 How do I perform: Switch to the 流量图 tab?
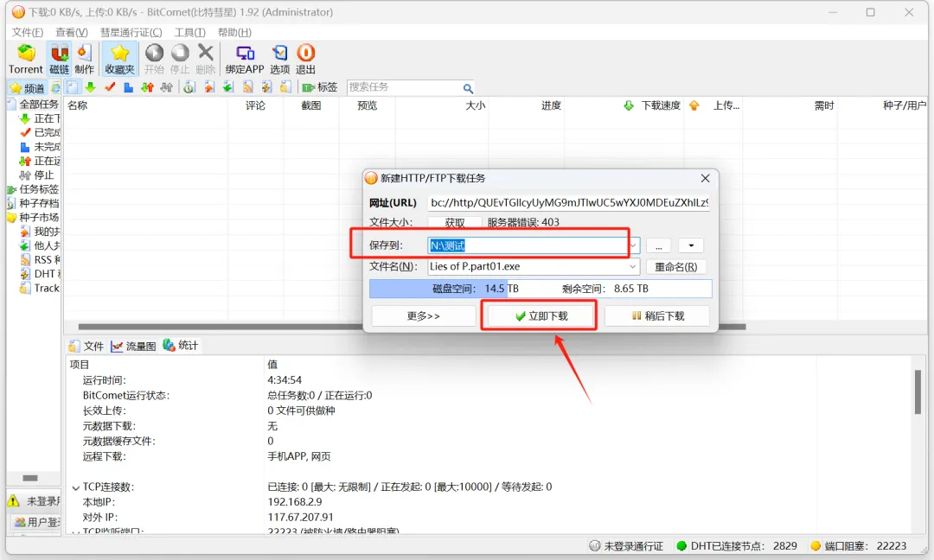coord(134,346)
